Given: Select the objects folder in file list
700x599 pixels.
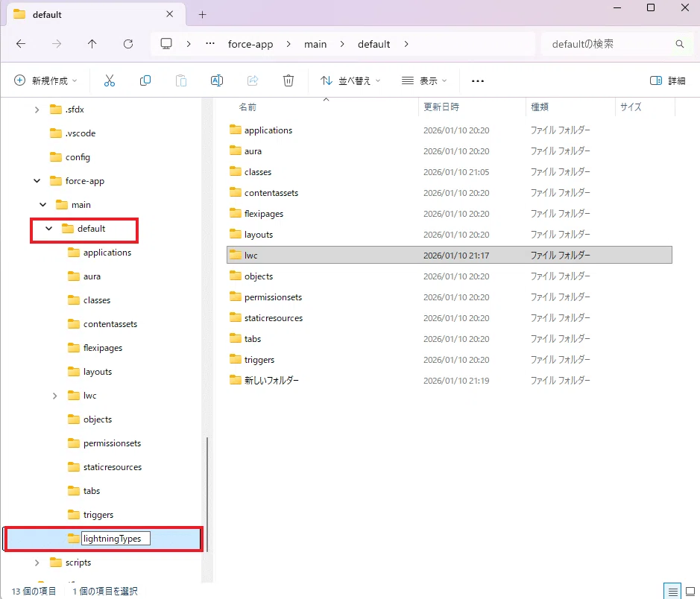Looking at the screenshot, I should 259,276.
